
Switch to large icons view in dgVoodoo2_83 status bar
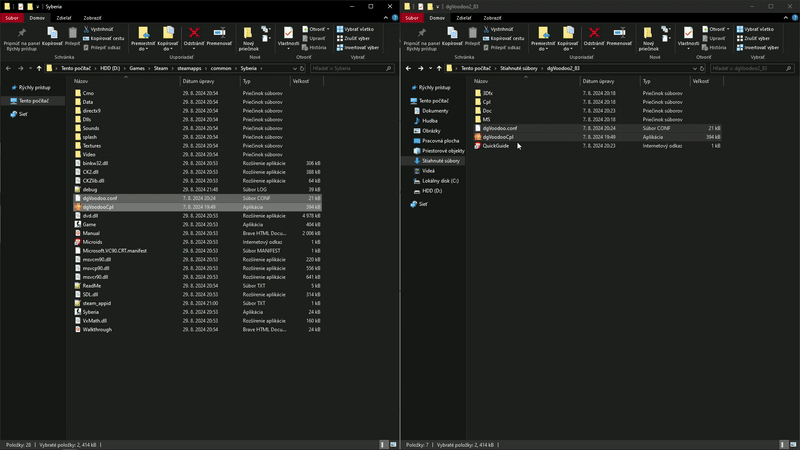click(793, 445)
